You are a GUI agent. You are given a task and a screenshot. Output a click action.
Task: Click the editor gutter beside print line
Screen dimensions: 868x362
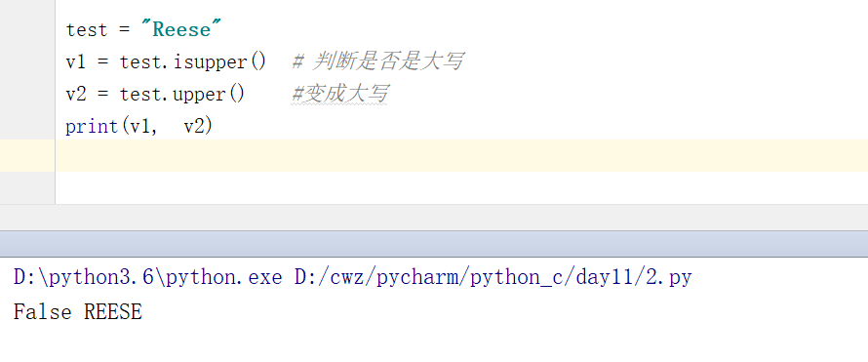pyautogui.click(x=27, y=127)
